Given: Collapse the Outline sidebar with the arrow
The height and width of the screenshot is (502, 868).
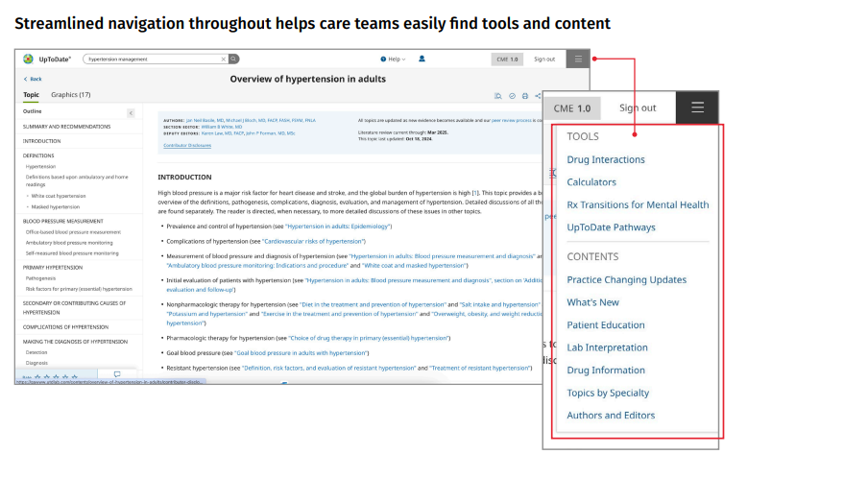Looking at the screenshot, I should pos(132,113).
